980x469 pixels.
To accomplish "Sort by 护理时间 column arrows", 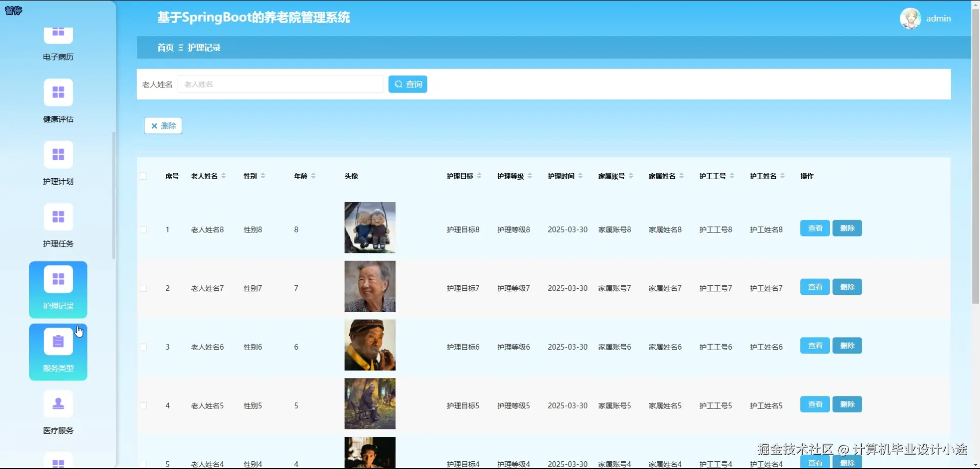I will click(x=581, y=176).
